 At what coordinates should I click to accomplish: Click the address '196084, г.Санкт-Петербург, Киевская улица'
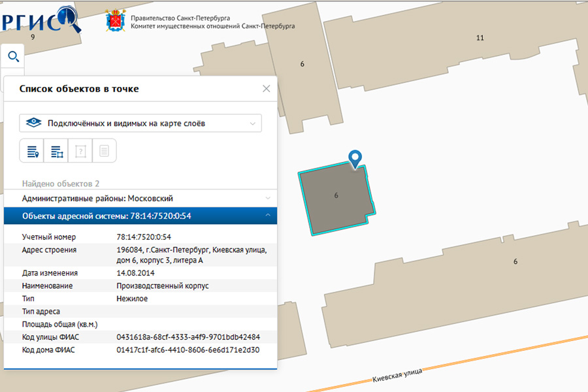coord(191,250)
